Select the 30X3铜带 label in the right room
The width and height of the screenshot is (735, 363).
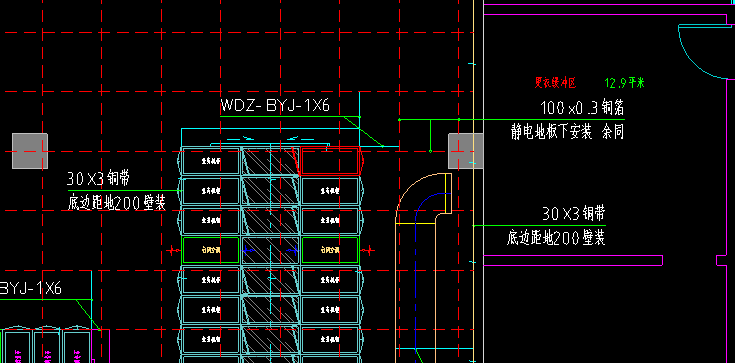(x=574, y=214)
